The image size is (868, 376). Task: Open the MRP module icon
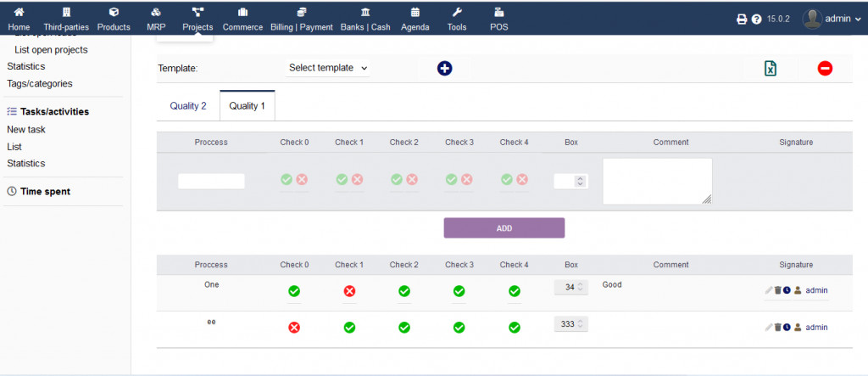pos(155,18)
